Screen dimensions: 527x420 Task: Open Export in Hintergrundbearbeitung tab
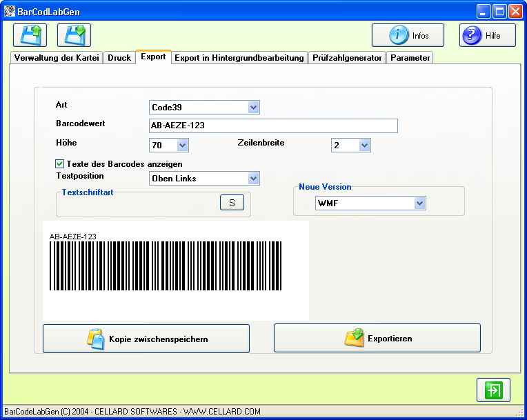(239, 58)
